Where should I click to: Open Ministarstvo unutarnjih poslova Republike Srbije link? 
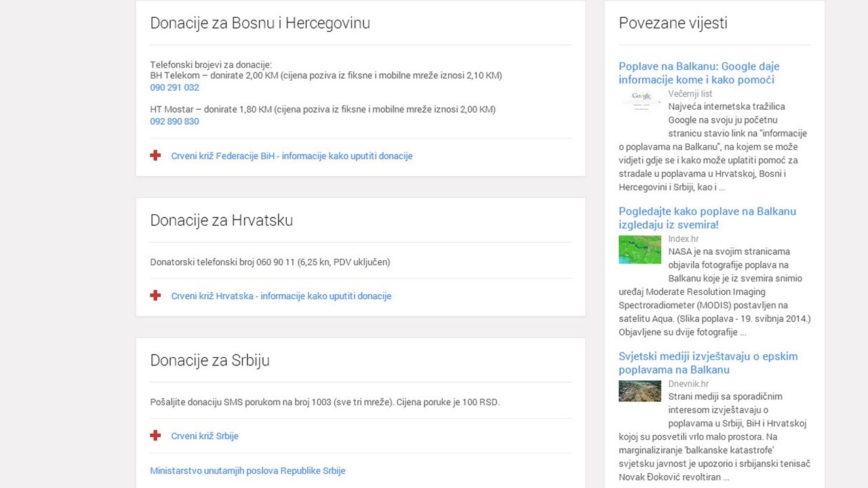click(x=248, y=471)
